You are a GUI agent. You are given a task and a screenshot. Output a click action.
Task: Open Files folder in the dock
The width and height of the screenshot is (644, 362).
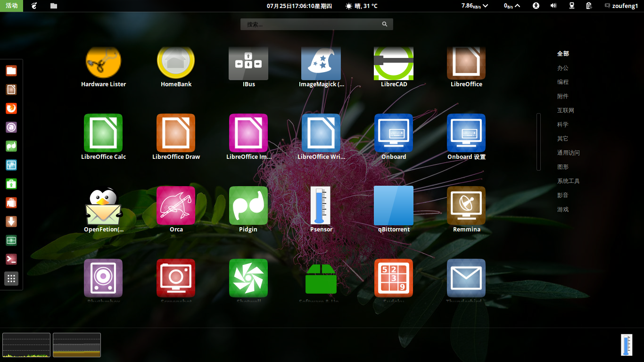coord(11,71)
